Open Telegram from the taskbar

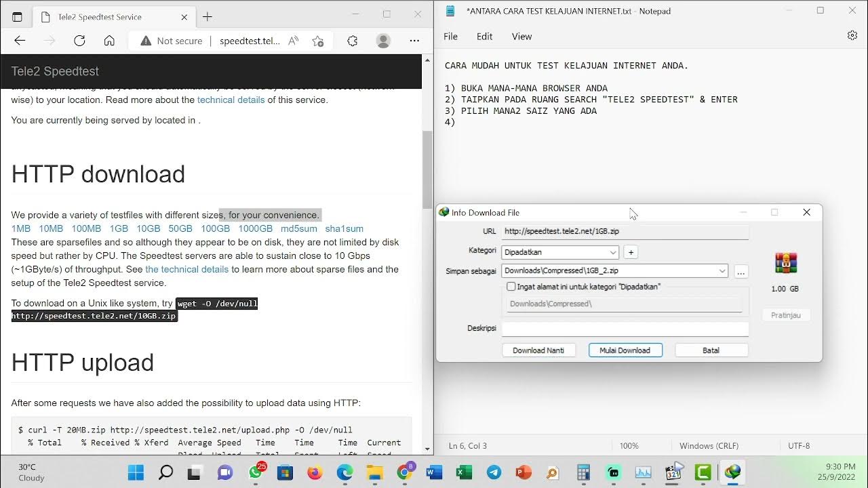pos(494,472)
